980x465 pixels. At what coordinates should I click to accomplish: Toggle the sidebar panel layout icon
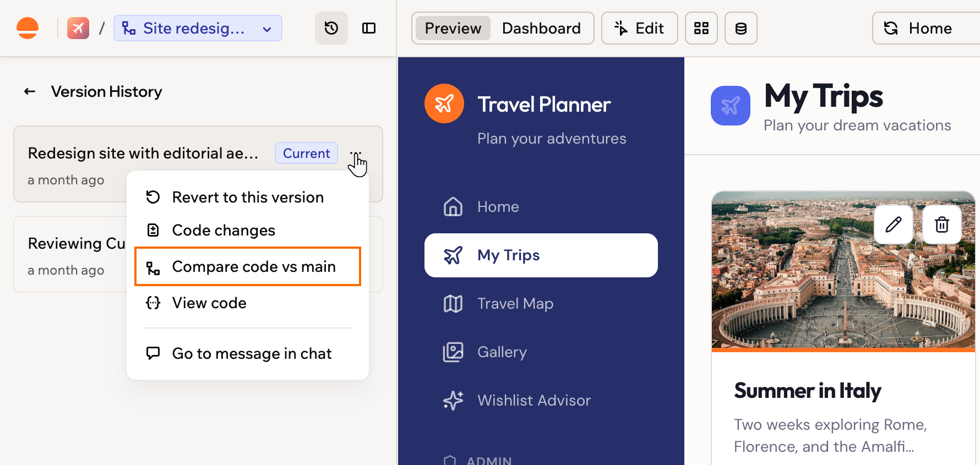369,28
